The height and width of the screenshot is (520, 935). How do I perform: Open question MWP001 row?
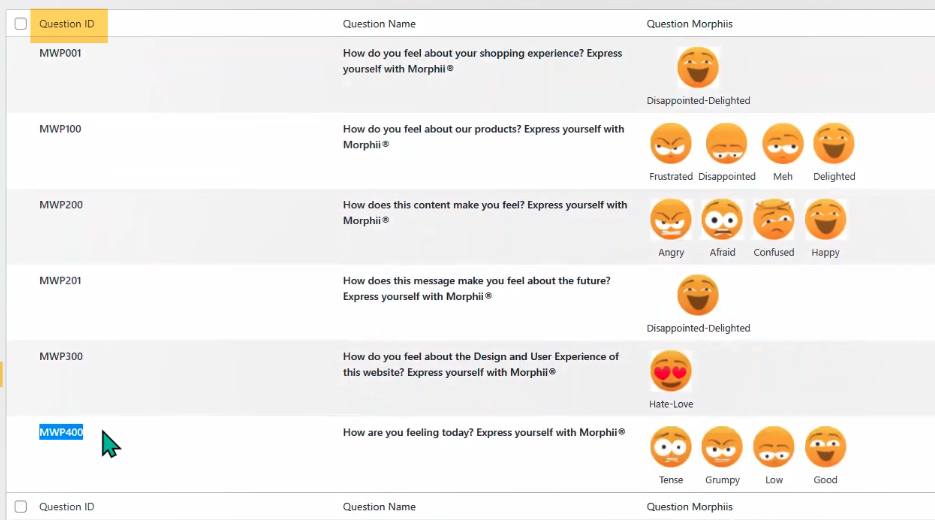click(61, 53)
